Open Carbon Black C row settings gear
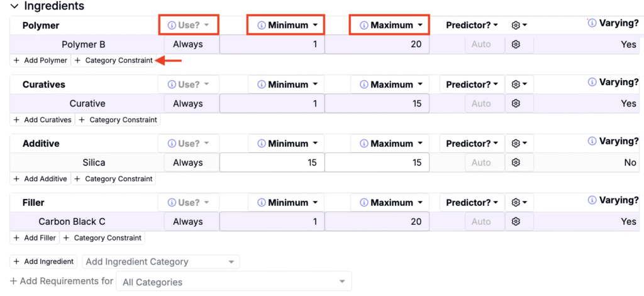 coord(516,222)
